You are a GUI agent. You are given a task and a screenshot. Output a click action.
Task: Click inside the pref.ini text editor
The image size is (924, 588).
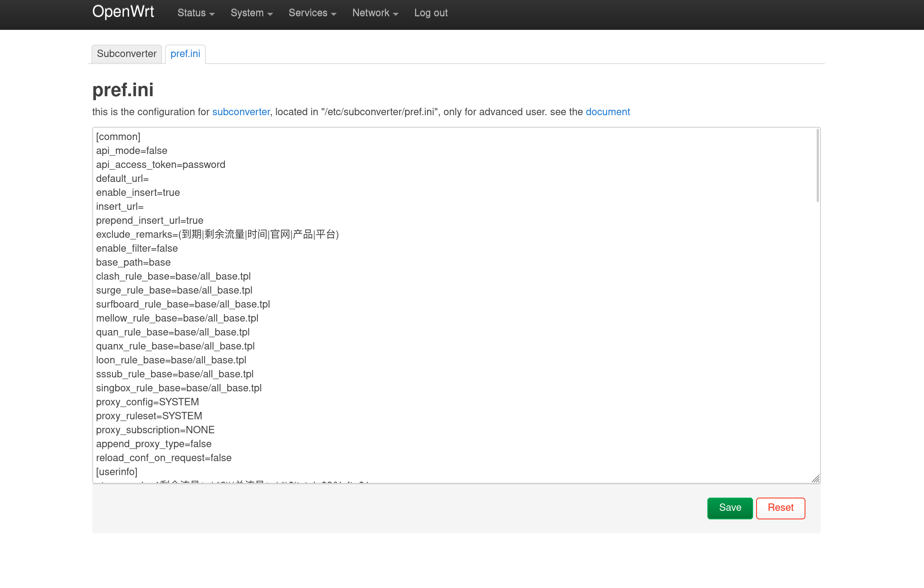click(456, 305)
